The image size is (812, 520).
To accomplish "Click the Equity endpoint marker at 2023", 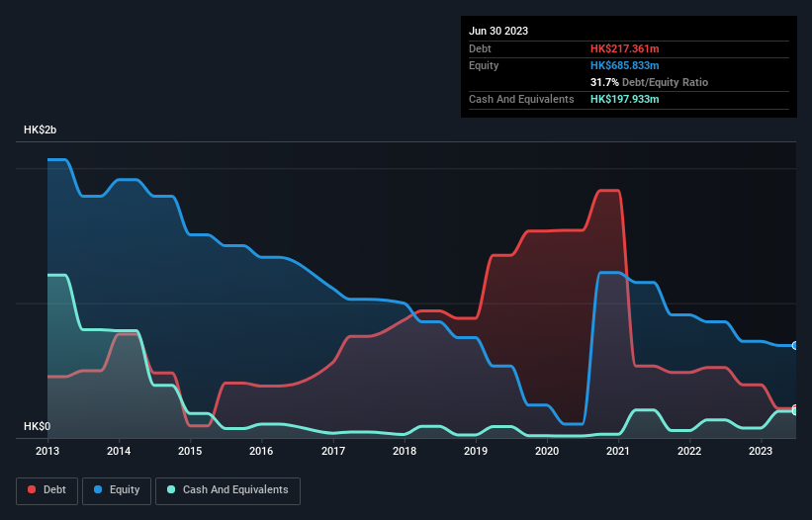I will click(795, 346).
